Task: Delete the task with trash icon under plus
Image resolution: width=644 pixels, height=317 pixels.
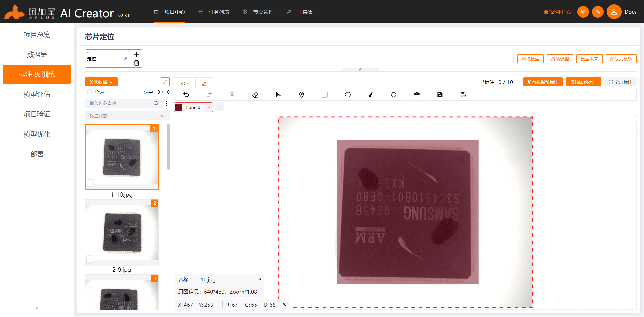Action: [x=137, y=63]
